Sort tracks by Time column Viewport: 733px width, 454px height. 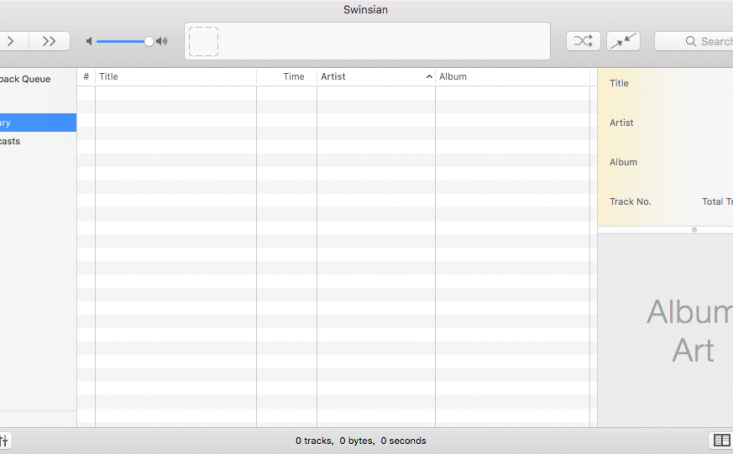(287, 77)
